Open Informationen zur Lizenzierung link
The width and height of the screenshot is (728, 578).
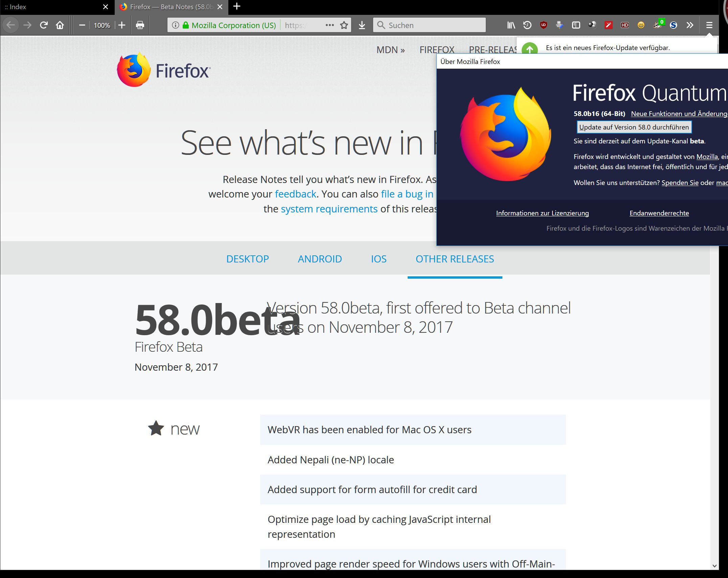542,213
